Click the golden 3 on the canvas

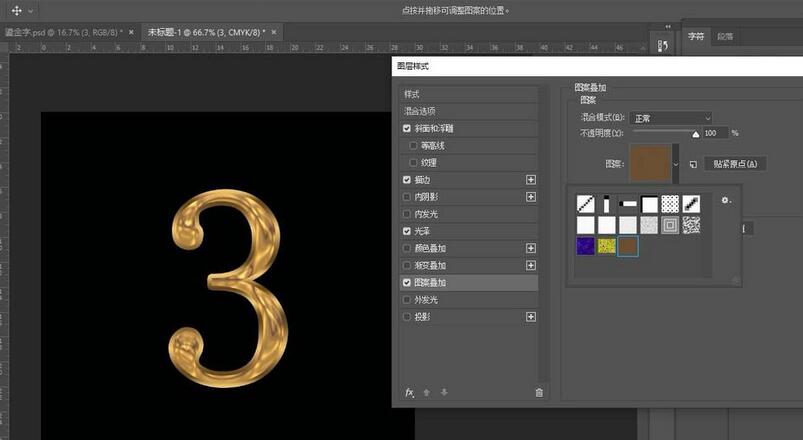pos(228,288)
